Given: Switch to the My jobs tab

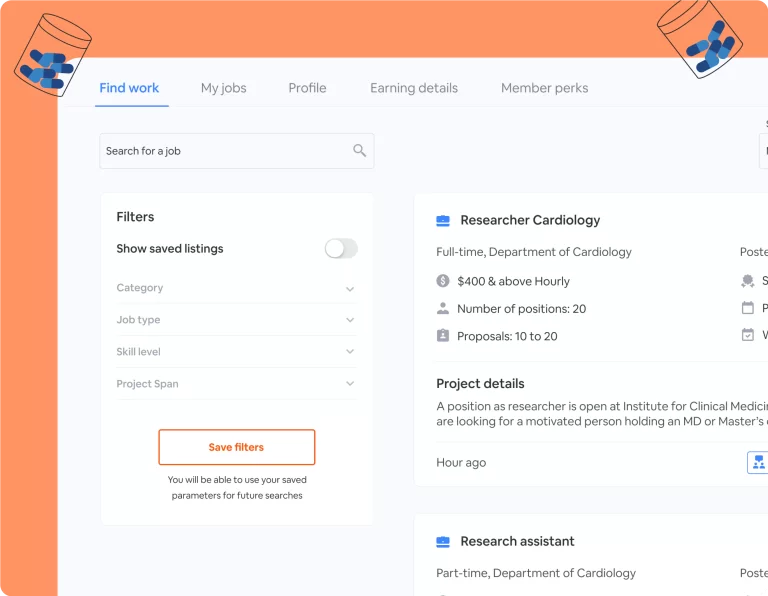Looking at the screenshot, I should [x=223, y=88].
